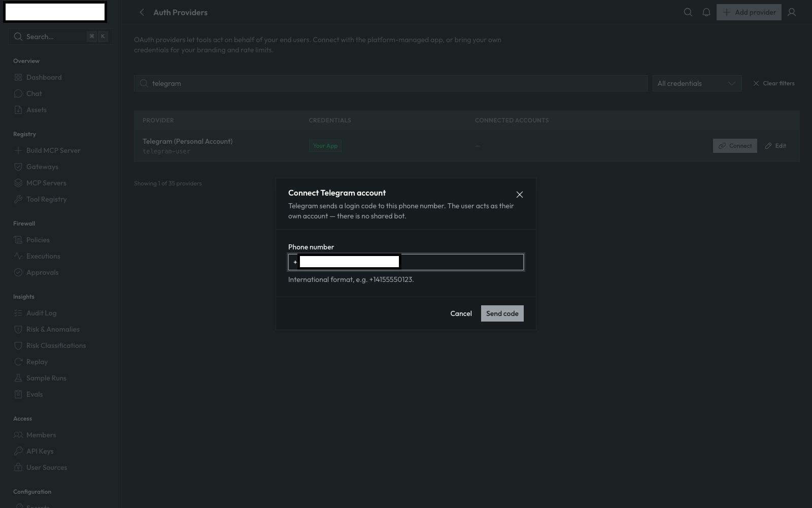Click Cancel in the dialog
The image size is (812, 508).
(x=461, y=313)
